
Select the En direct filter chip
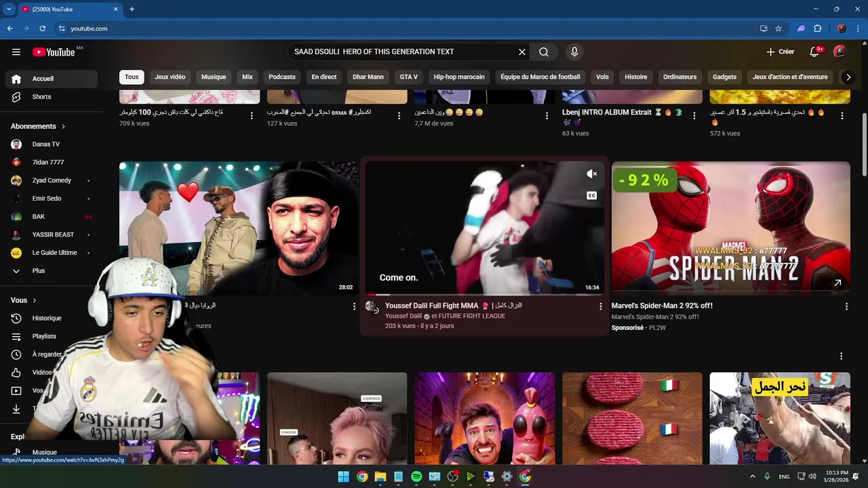click(324, 77)
